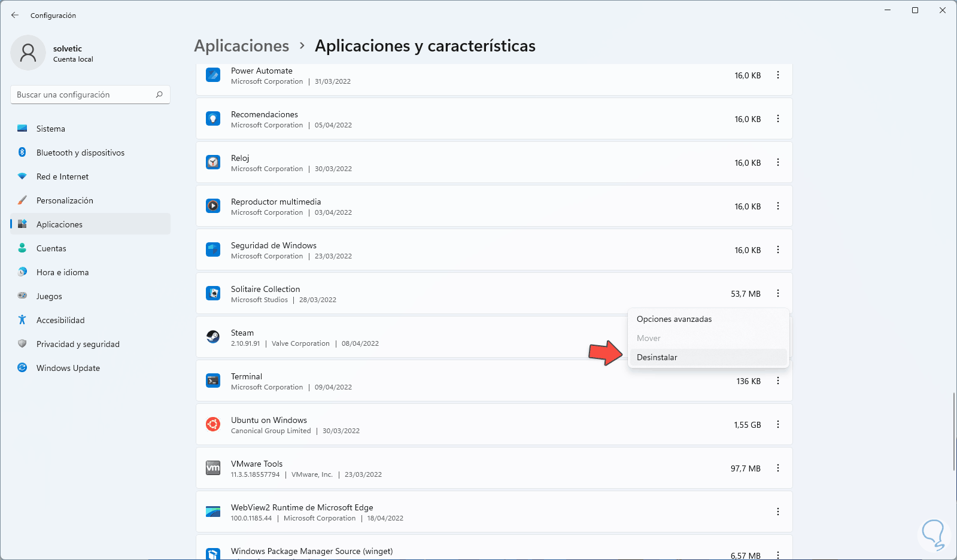Click the 53,7 MB size value
Image resolution: width=957 pixels, height=560 pixels.
[x=746, y=294]
